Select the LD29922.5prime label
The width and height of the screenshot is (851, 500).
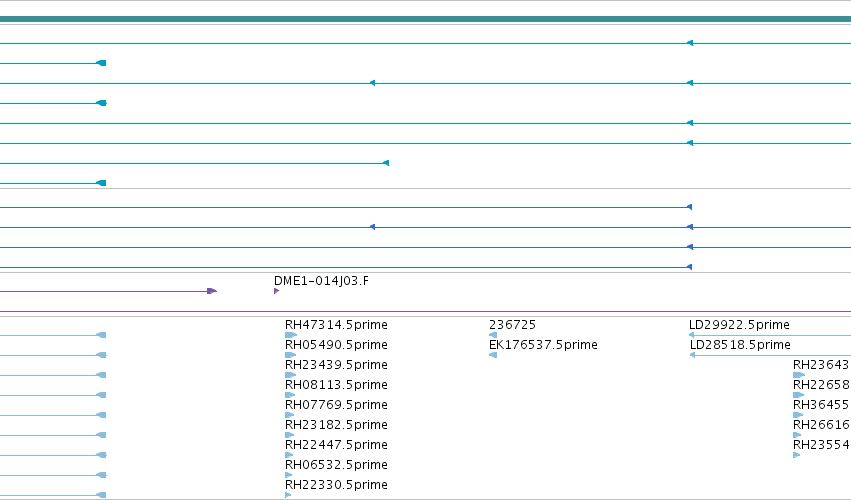pos(739,325)
